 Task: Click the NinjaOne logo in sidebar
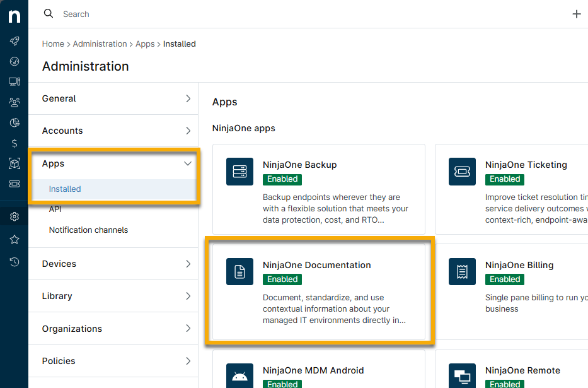(14, 16)
